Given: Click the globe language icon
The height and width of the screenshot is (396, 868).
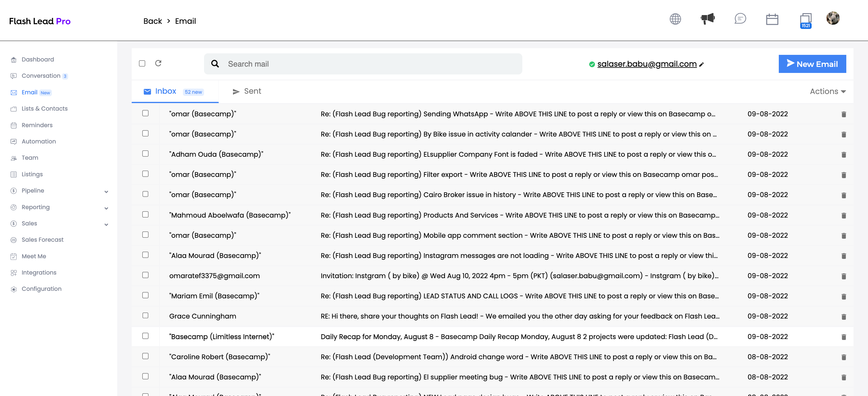Looking at the screenshot, I should [675, 19].
